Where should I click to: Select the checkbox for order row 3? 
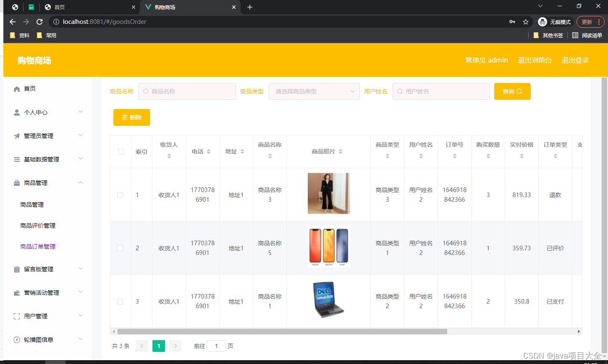[x=120, y=302]
